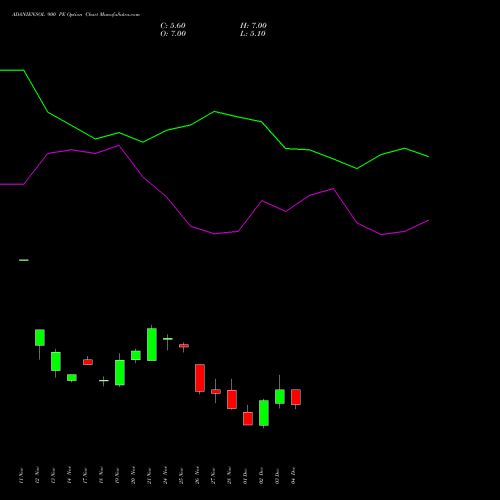The height and width of the screenshot is (500, 500).
Task: Click the 21 Nov date label
Action: (x=150, y=476)
